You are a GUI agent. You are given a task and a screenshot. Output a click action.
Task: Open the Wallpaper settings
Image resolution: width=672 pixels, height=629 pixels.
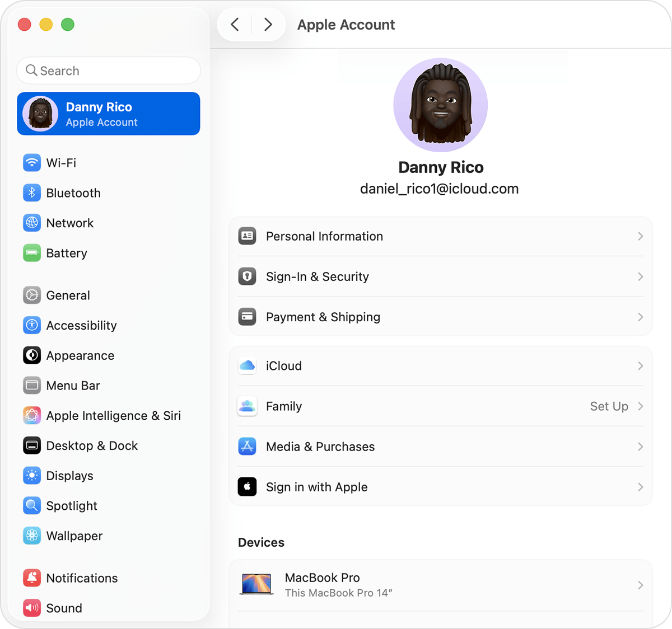(32, 536)
